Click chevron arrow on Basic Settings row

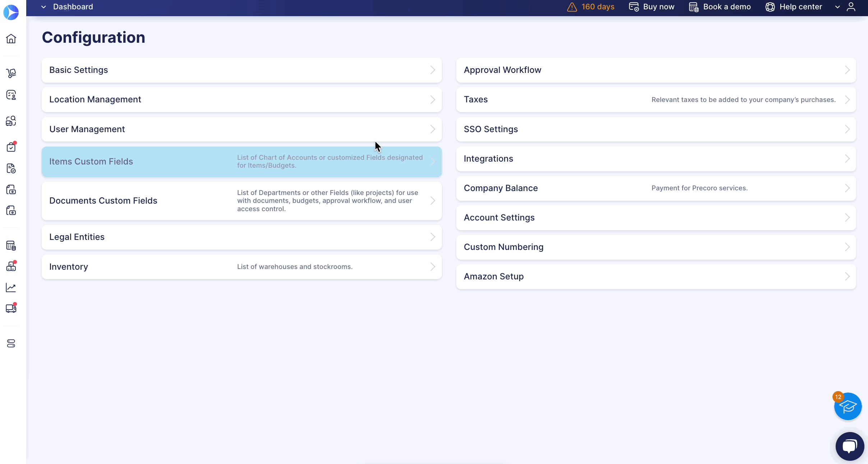433,70
